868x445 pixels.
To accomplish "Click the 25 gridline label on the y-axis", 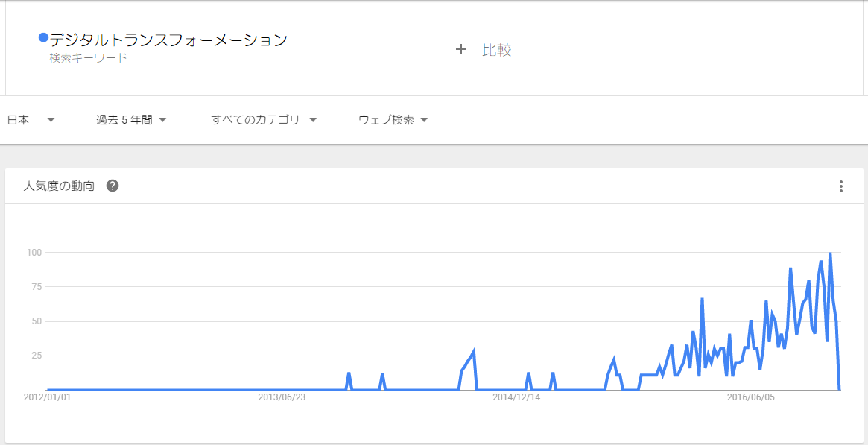I will coord(38,356).
